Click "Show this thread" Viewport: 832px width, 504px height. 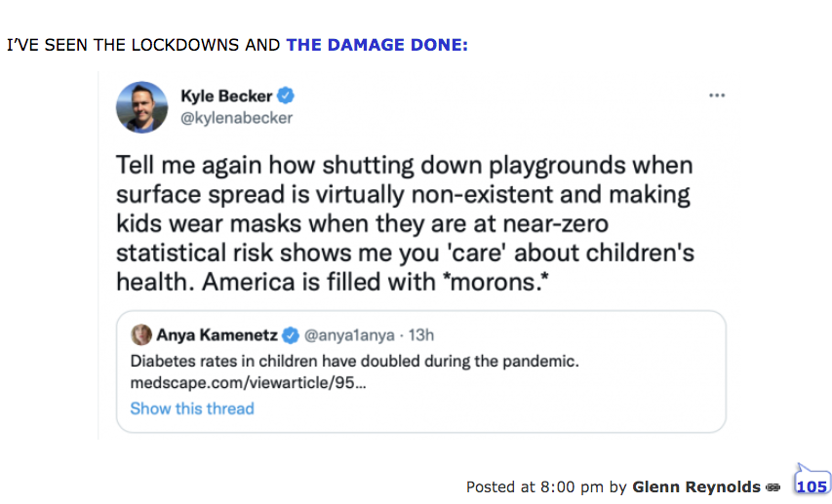[x=192, y=408]
